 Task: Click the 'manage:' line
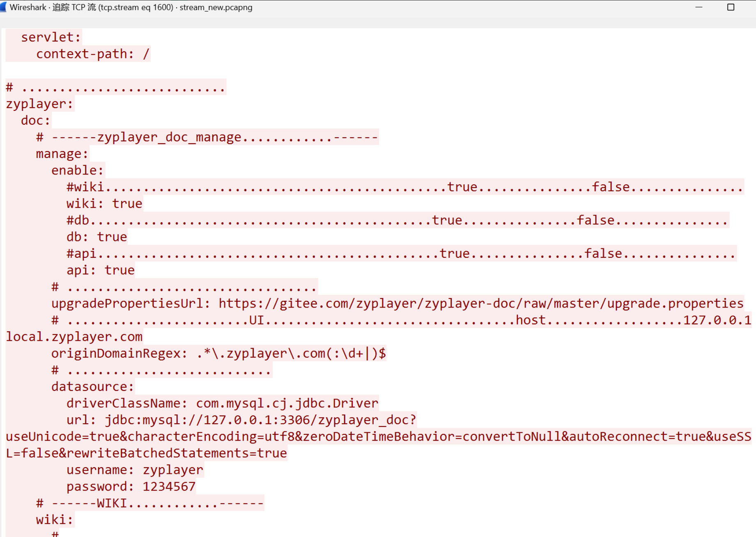pyautogui.click(x=62, y=154)
